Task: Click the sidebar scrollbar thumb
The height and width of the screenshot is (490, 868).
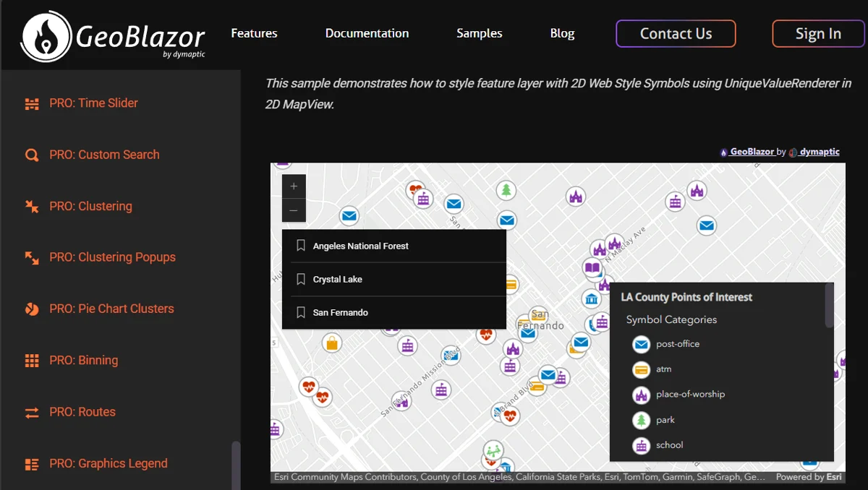Action: [236, 463]
